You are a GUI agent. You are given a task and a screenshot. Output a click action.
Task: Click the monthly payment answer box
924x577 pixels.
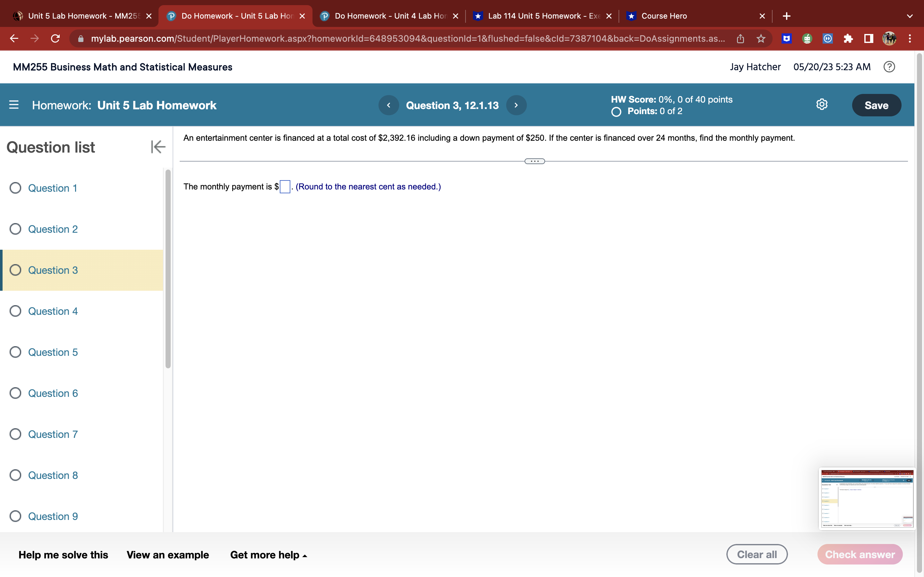(285, 187)
